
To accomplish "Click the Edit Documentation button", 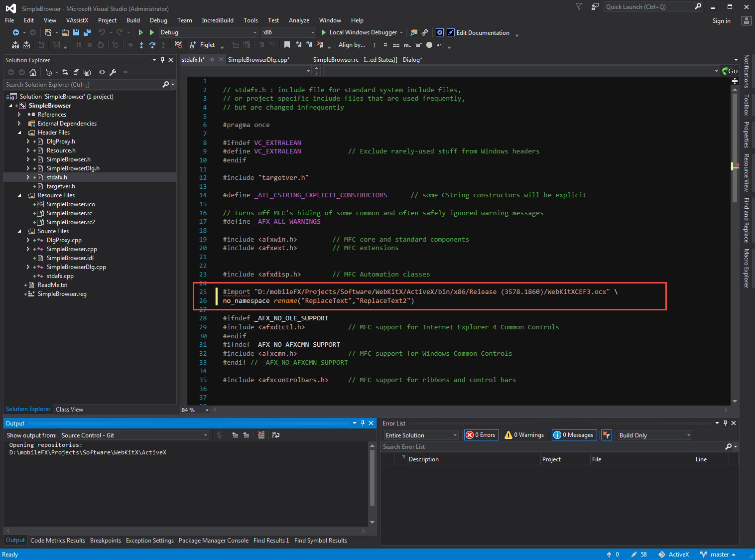I will 478,33.
